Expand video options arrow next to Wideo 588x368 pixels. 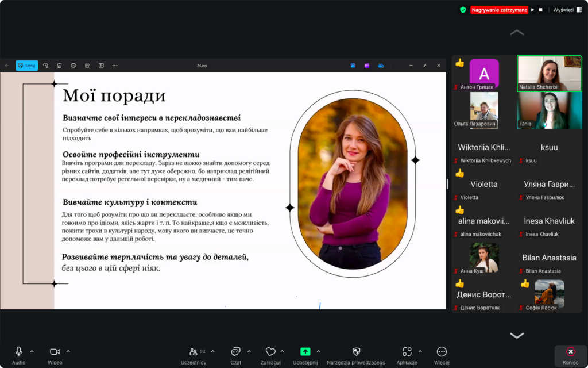point(68,351)
